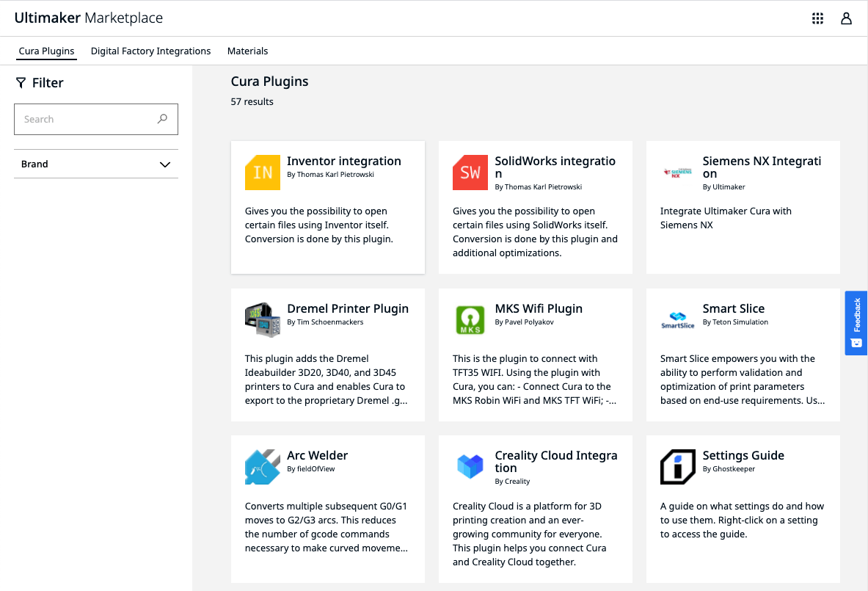Click the SolidWorks description paragraph

click(x=535, y=231)
